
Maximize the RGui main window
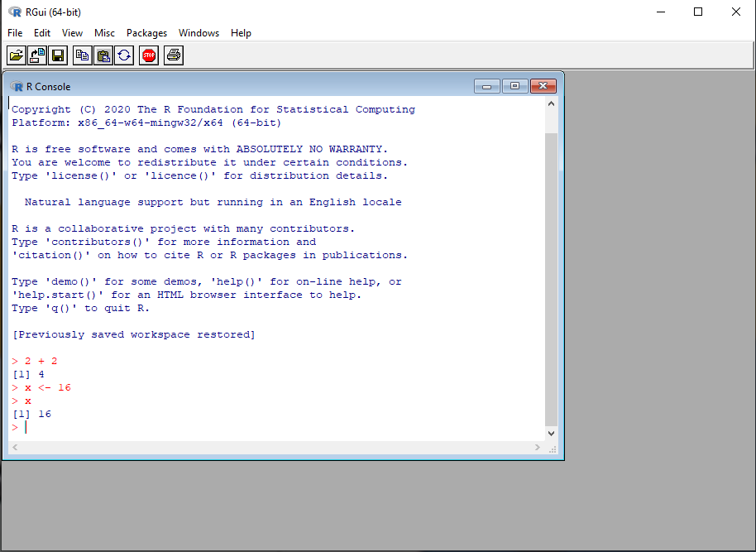coord(697,12)
